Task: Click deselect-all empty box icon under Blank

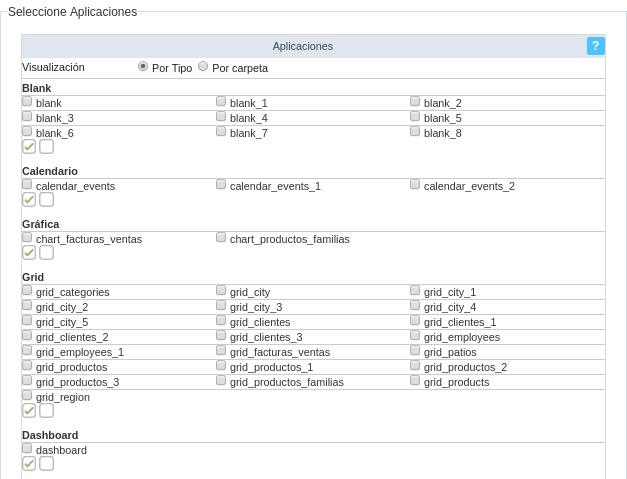Action: click(x=47, y=146)
